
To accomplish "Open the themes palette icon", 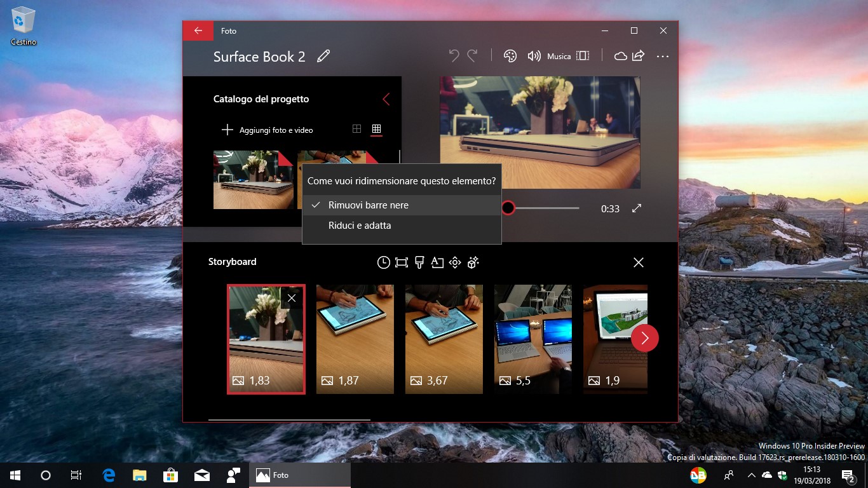I will 510,56.
